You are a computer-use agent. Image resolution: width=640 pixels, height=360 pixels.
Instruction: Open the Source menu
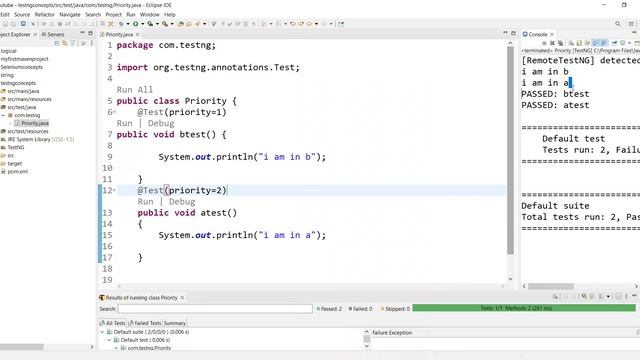(22, 14)
